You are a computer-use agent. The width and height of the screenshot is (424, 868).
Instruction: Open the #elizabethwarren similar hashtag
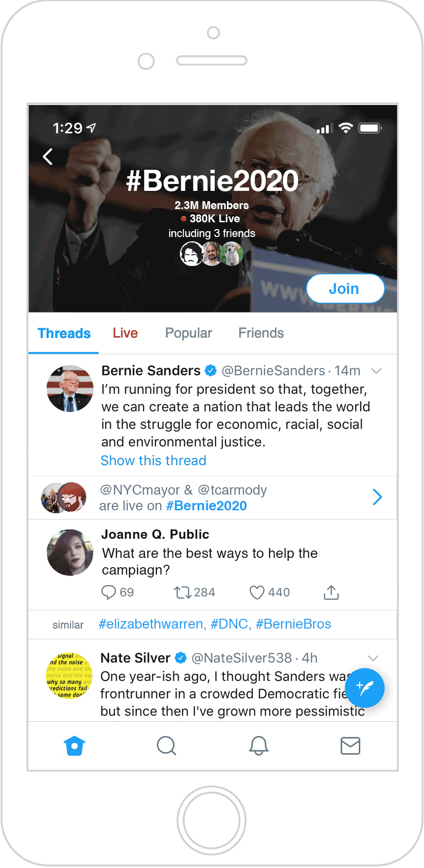pos(151,624)
